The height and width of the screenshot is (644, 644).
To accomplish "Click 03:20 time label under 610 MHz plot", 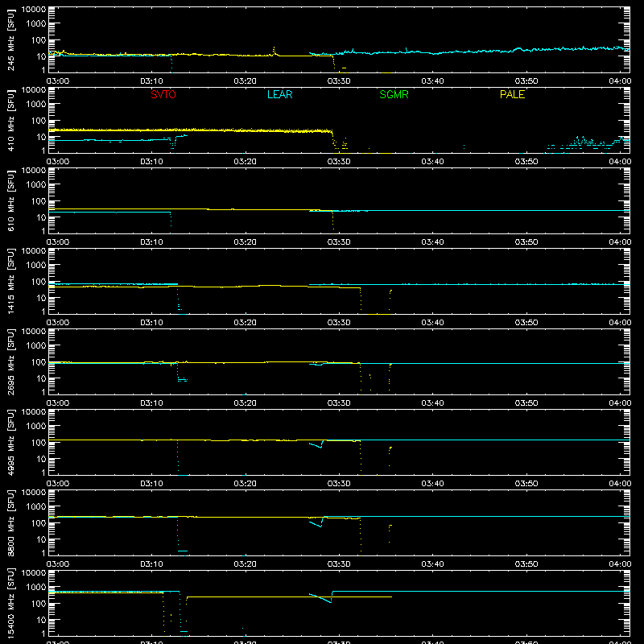I will 246,242.
